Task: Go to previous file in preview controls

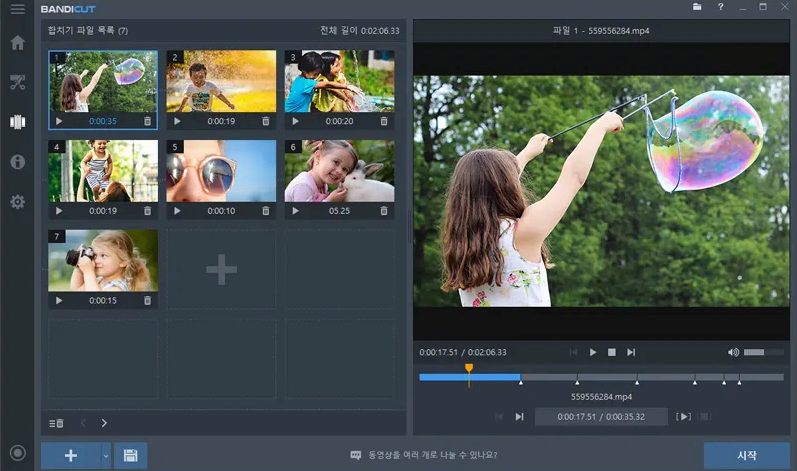Action: pos(573,352)
